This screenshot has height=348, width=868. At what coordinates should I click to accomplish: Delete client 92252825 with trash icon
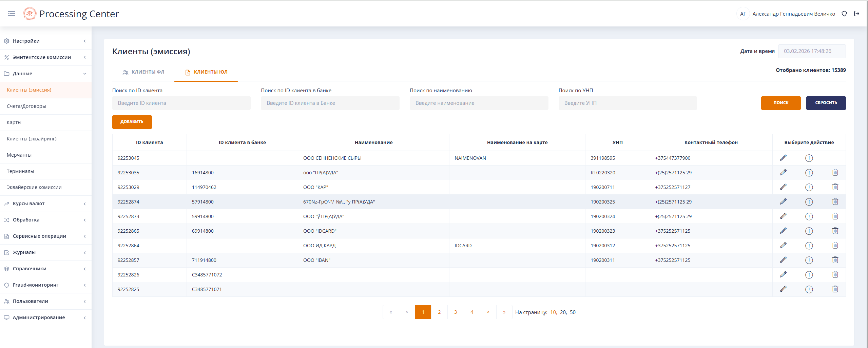point(835,289)
